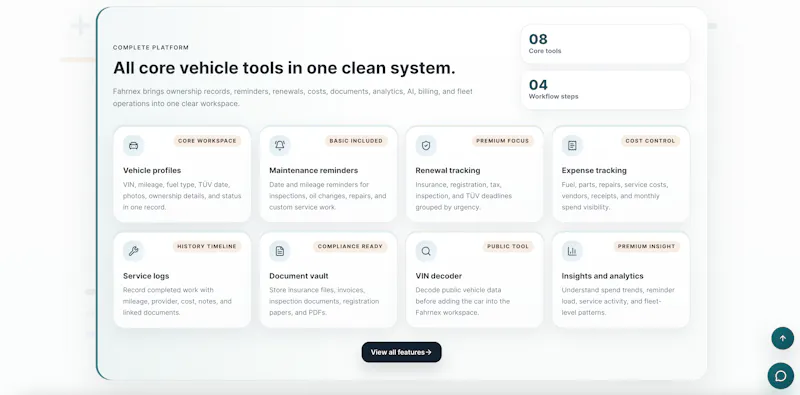Open the chat bubble widget
Viewport: 800px width, 395px height.
pyautogui.click(x=781, y=376)
